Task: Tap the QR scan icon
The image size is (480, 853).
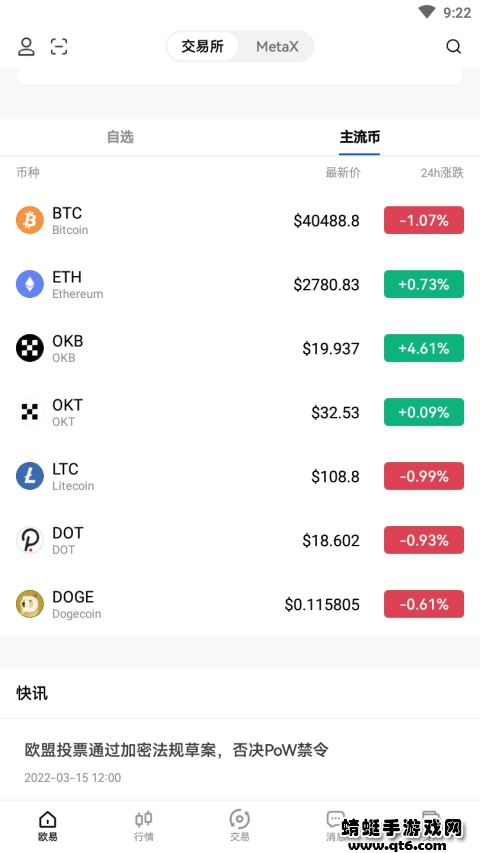Action: (59, 47)
